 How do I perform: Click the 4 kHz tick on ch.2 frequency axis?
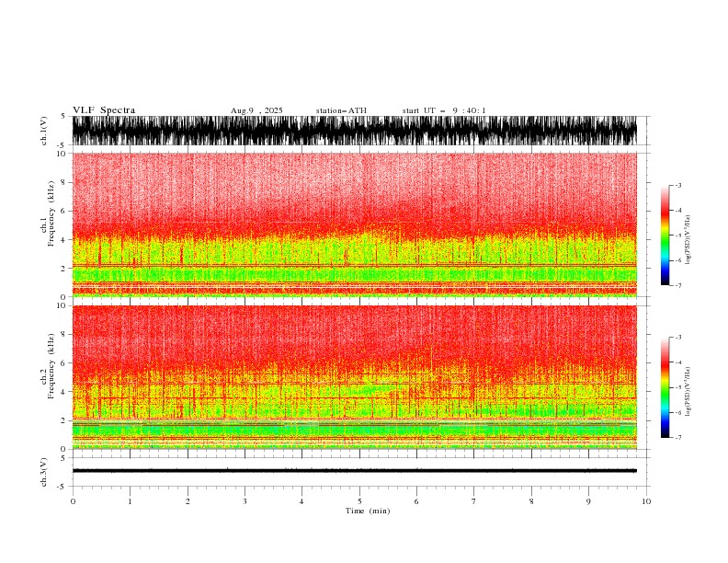click(63, 392)
